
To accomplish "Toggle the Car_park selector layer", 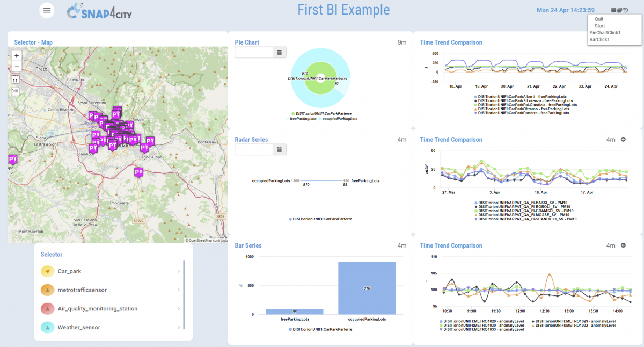I will (48, 272).
